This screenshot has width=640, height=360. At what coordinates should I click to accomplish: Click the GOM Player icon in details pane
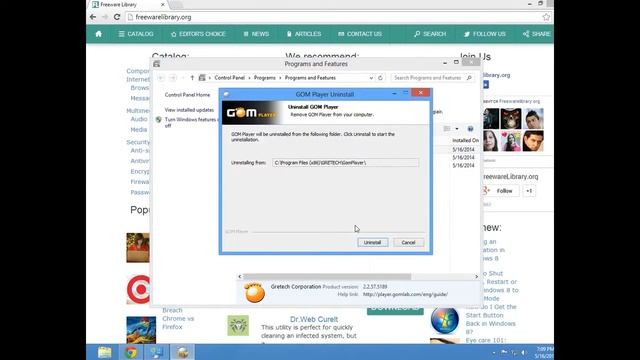(254, 292)
